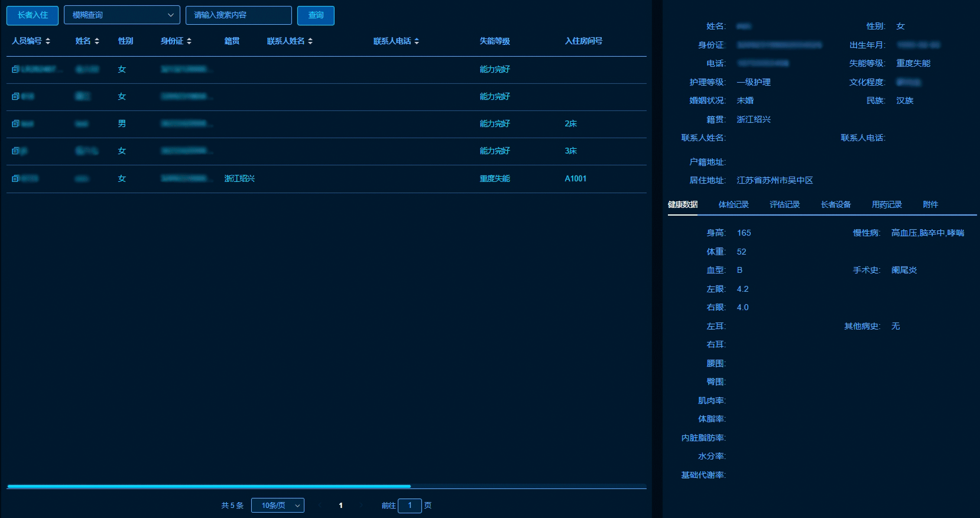Click the 籍贯 column header

point(232,41)
